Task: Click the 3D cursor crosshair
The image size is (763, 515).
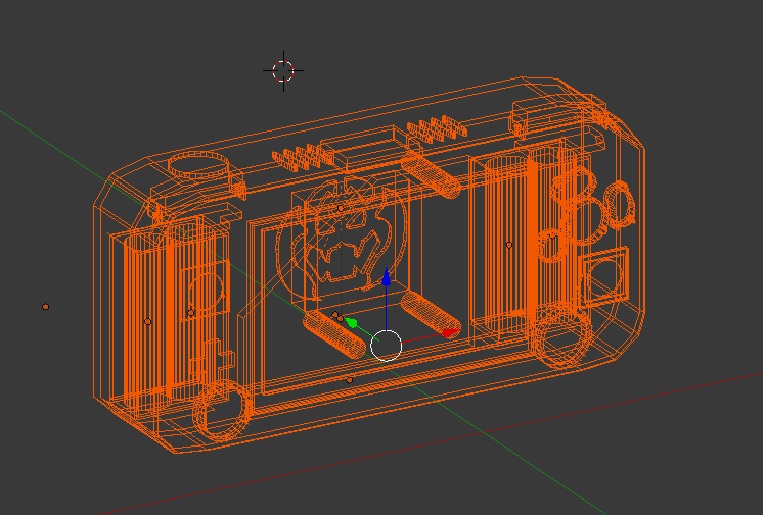Action: [284, 71]
